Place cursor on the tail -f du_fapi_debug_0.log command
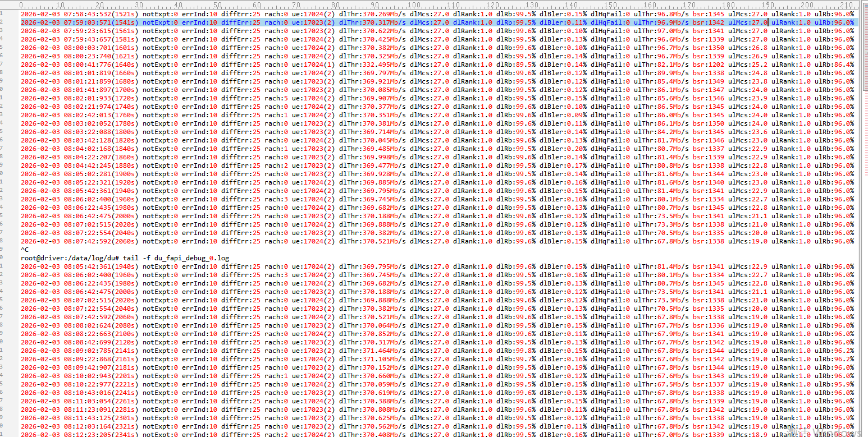 coord(185,258)
